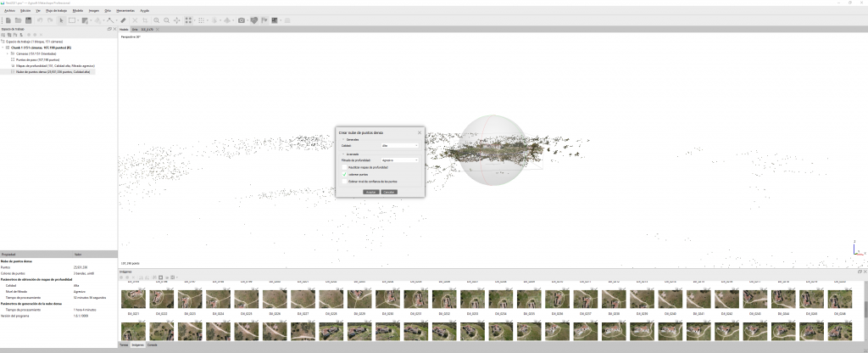This screenshot has height=353, width=868.
Task: Open the Herramientas menu
Action: pos(125,10)
